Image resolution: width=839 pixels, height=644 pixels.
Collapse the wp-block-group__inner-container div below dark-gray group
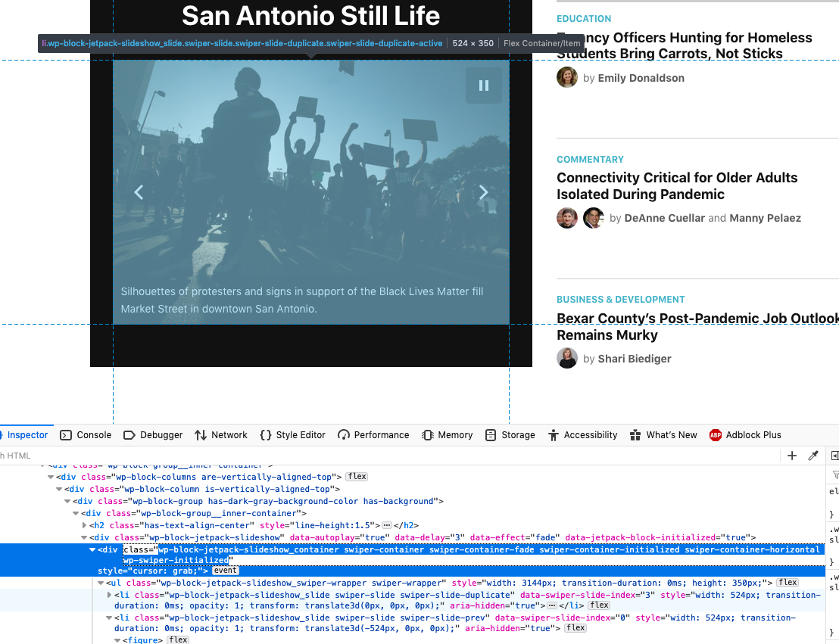click(x=76, y=514)
